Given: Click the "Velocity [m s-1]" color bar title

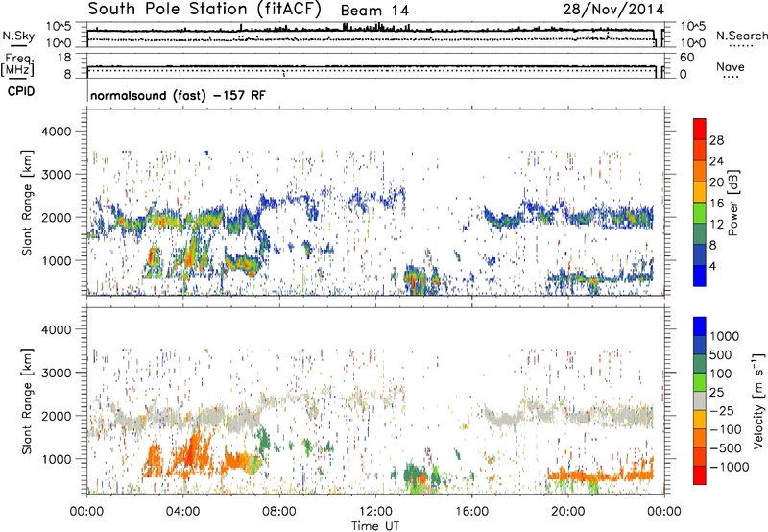Looking at the screenshot, I should pos(758,401).
